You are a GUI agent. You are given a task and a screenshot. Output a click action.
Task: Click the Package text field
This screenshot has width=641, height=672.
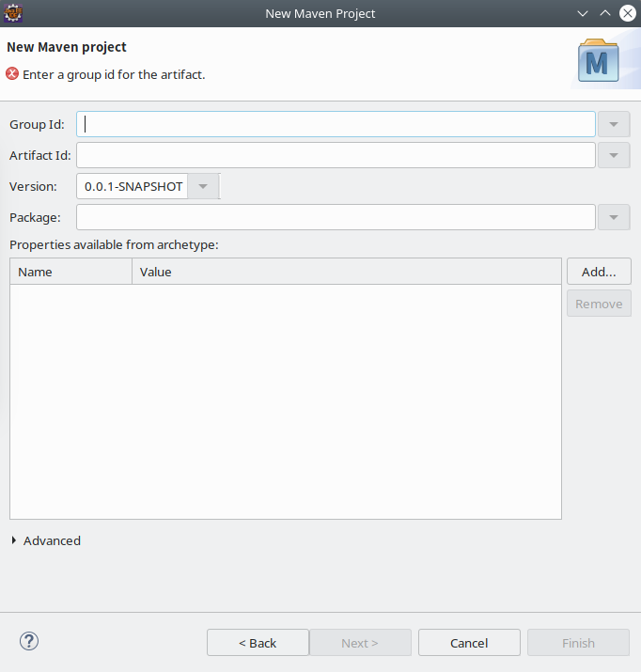(x=336, y=217)
